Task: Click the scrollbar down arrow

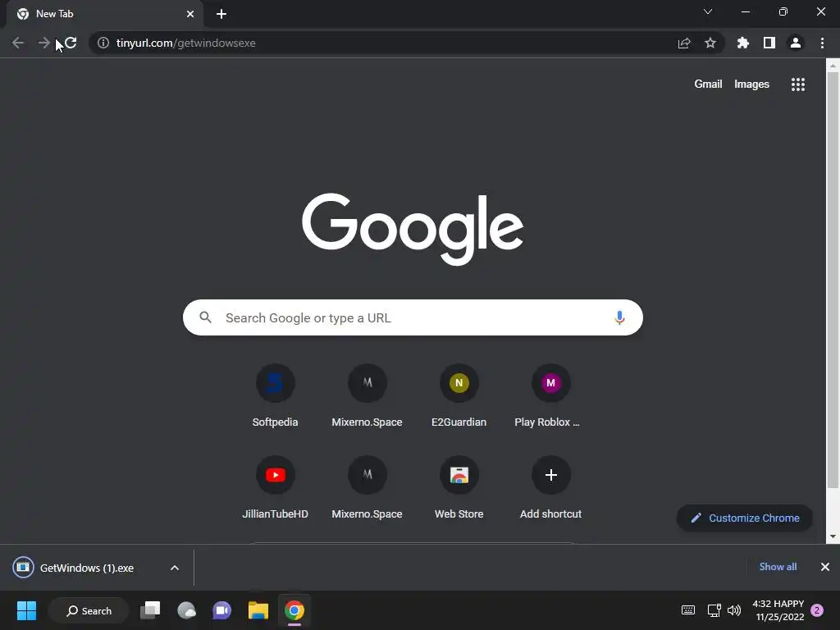Action: pyautogui.click(x=833, y=536)
